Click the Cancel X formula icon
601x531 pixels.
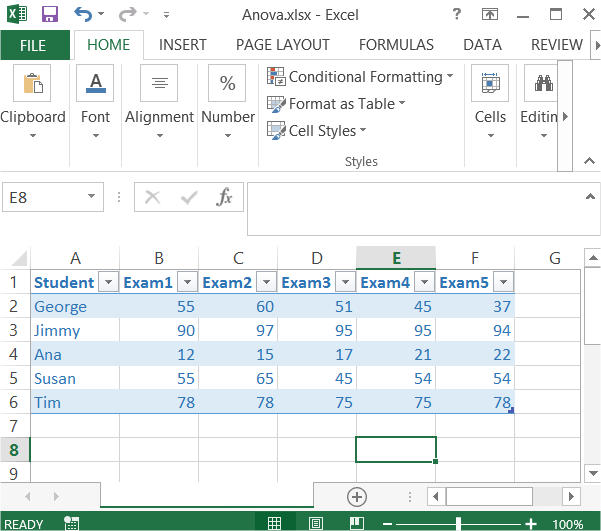[x=152, y=197]
